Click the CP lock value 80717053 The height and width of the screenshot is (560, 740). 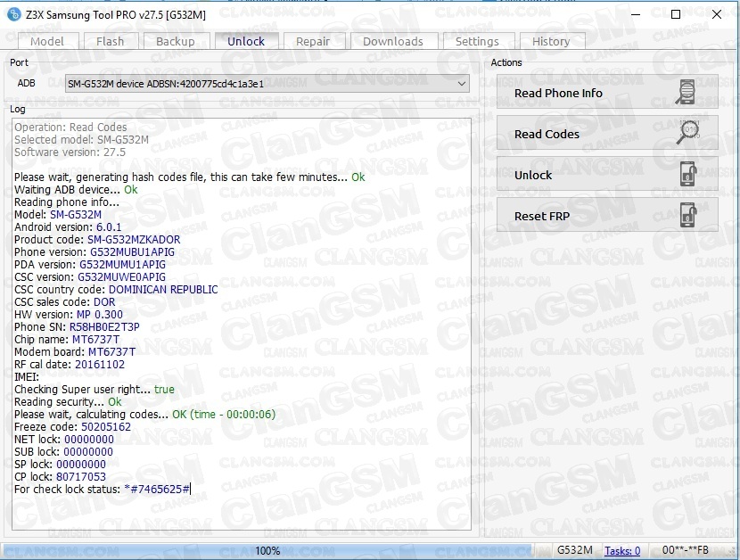tap(81, 477)
